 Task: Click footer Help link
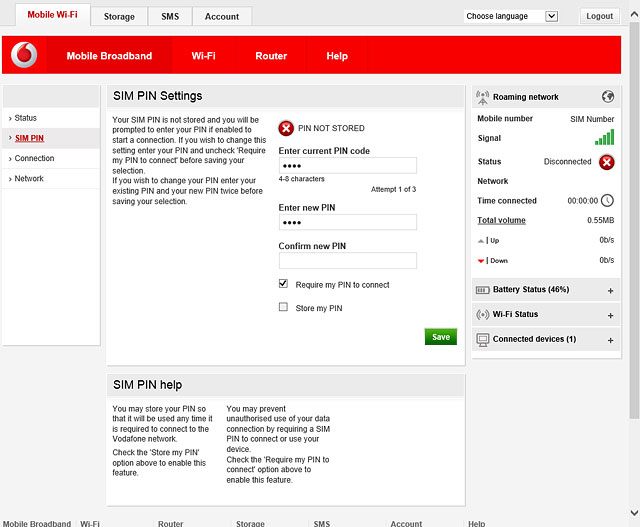(476, 523)
